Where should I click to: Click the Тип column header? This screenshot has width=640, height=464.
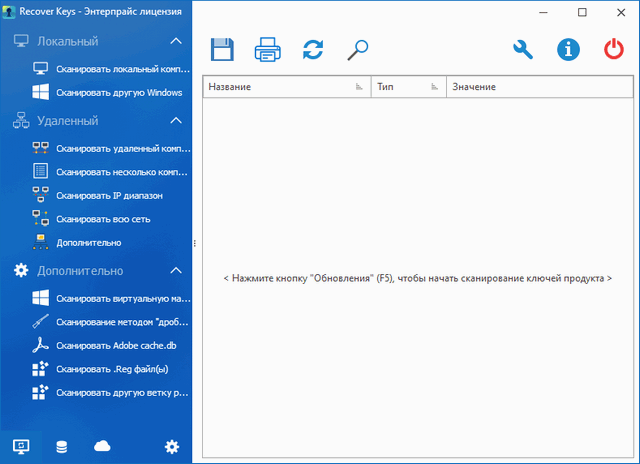click(407, 88)
